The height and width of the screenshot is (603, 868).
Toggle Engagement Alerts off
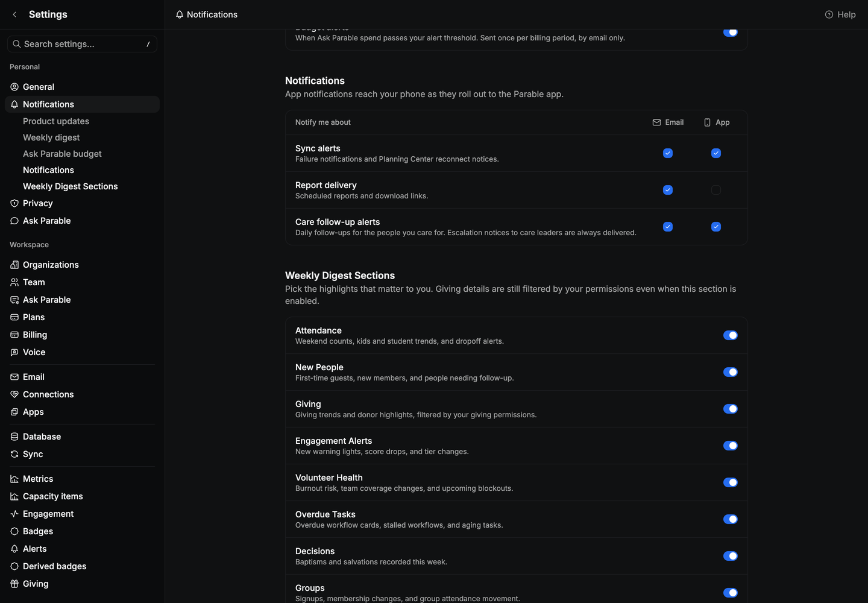(x=731, y=446)
